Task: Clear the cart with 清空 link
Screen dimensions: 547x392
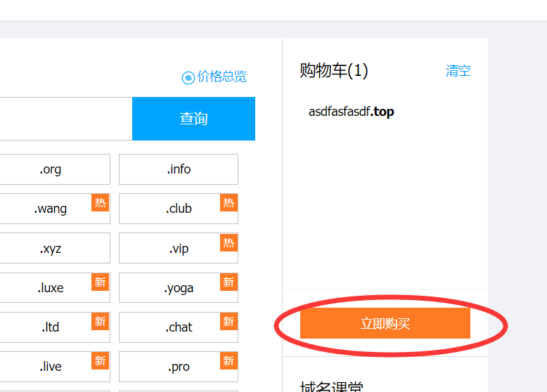Action: pyautogui.click(x=458, y=71)
